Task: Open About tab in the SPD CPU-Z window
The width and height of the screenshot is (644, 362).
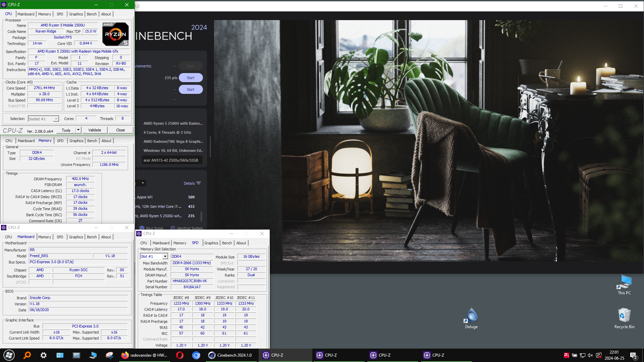Action: 241,243
